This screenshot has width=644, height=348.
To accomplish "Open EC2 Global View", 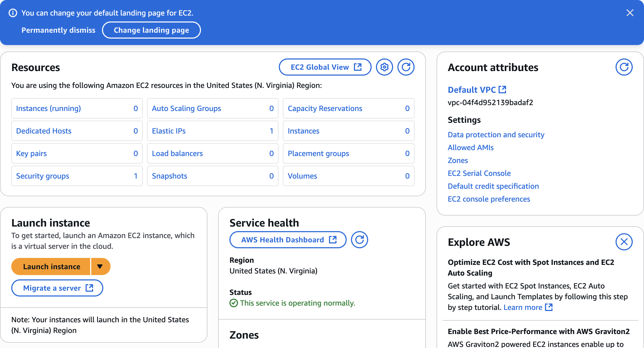I will coord(325,67).
